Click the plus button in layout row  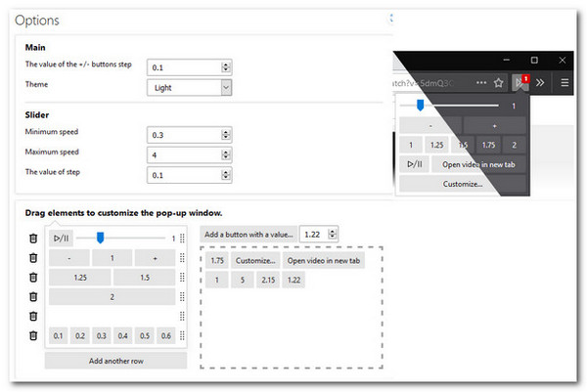(x=155, y=258)
